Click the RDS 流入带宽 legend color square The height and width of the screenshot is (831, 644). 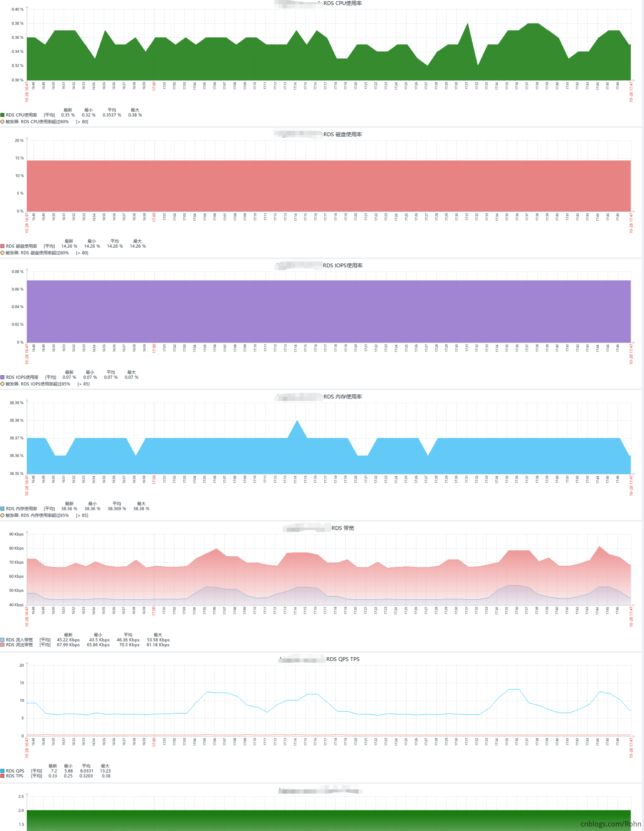[2, 640]
